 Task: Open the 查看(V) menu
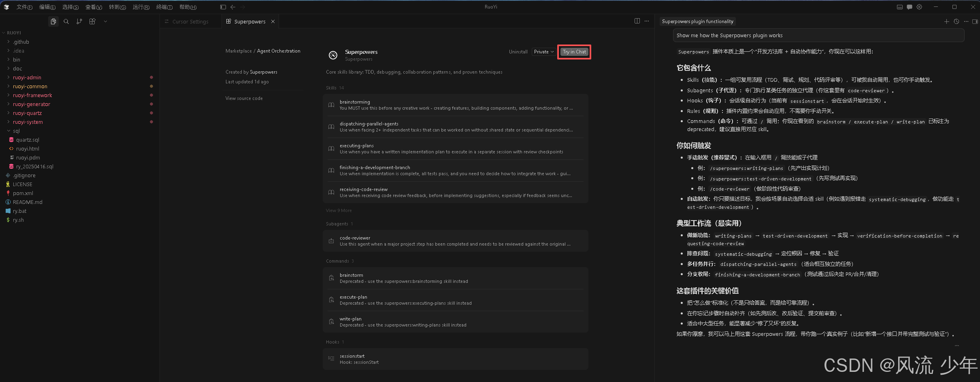pos(94,7)
